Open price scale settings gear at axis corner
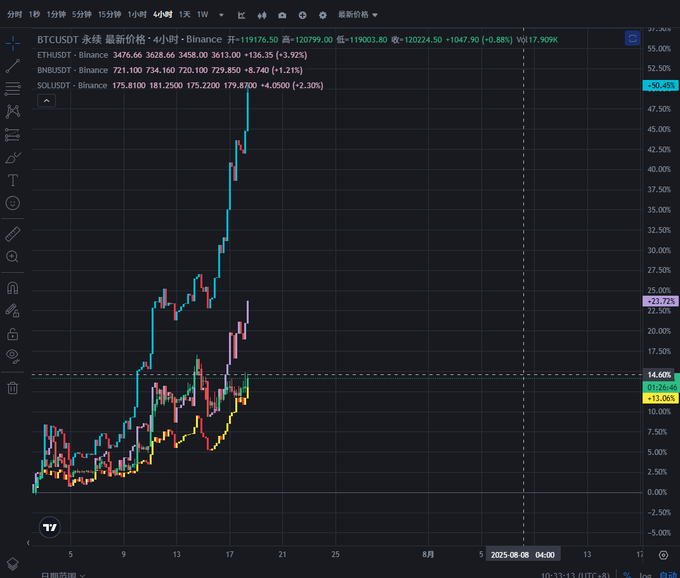Screen dimensions: 680x578 click(x=664, y=555)
